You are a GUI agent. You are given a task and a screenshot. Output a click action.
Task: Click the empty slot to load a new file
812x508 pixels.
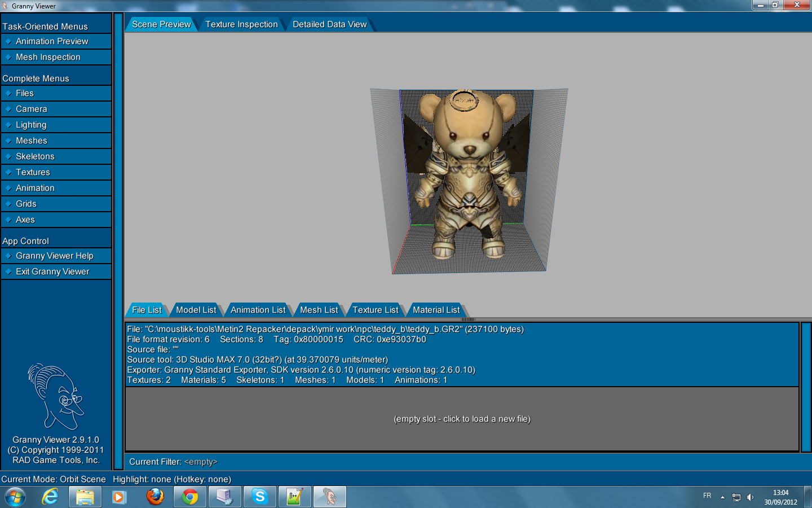(462, 419)
